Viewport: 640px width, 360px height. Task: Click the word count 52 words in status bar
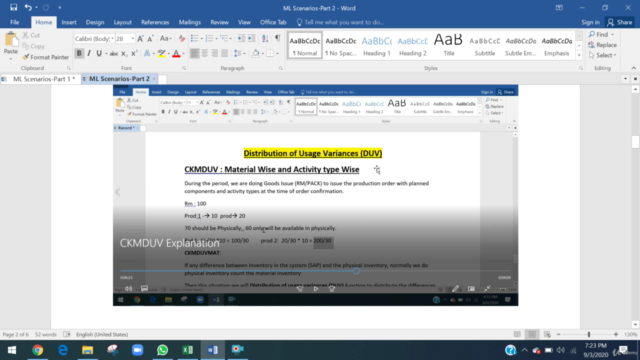point(46,334)
